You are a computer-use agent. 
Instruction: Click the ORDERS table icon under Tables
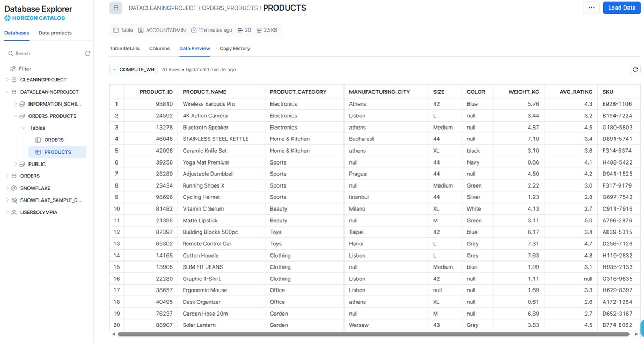(38, 140)
